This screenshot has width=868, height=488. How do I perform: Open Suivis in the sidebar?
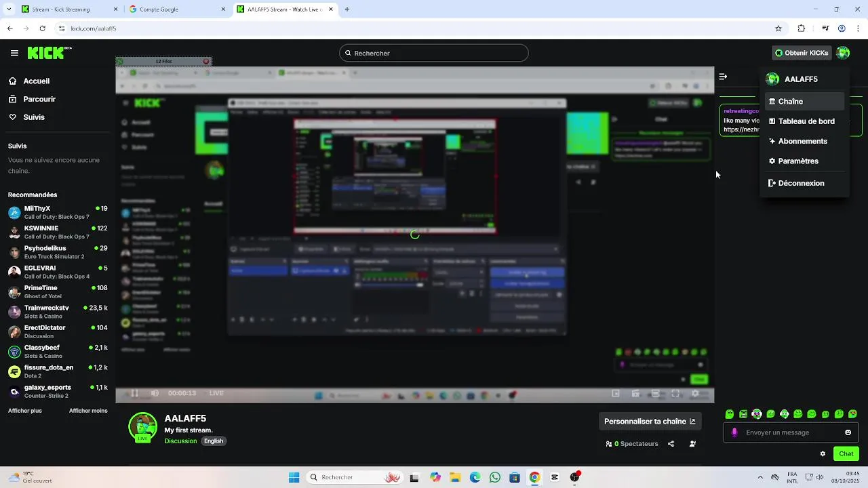pyautogui.click(x=34, y=117)
